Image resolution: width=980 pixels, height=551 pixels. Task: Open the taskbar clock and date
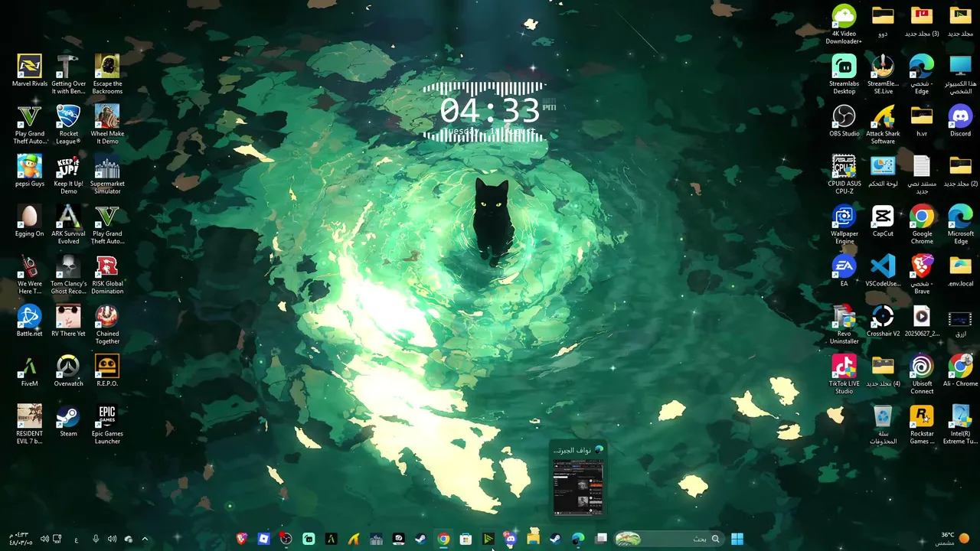pyautogui.click(x=21, y=539)
